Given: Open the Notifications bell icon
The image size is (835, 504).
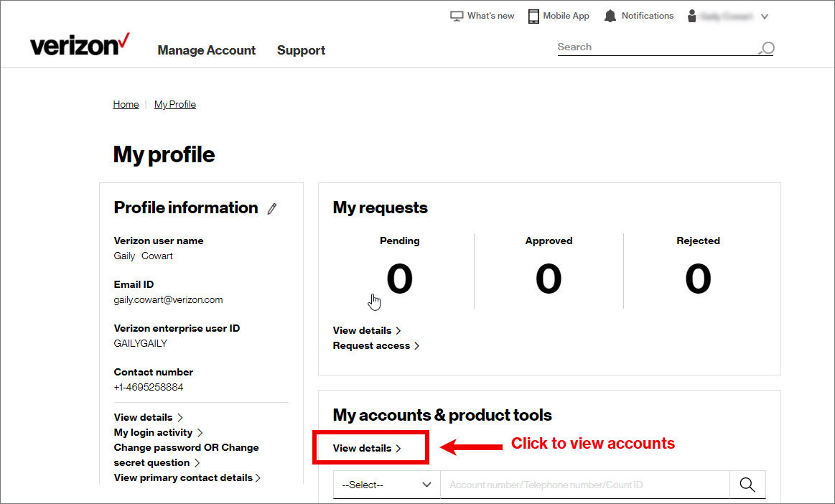Looking at the screenshot, I should click(x=610, y=16).
